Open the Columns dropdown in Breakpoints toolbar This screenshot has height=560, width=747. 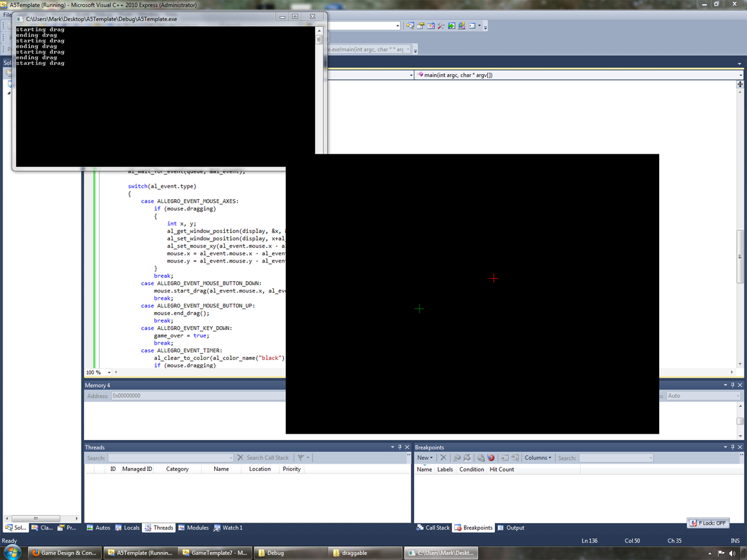(538, 458)
